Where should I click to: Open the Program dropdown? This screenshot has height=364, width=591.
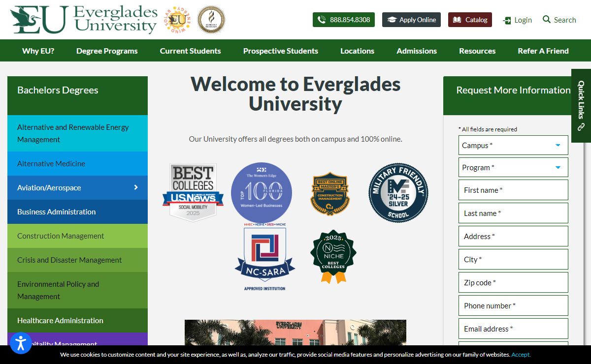[513, 167]
